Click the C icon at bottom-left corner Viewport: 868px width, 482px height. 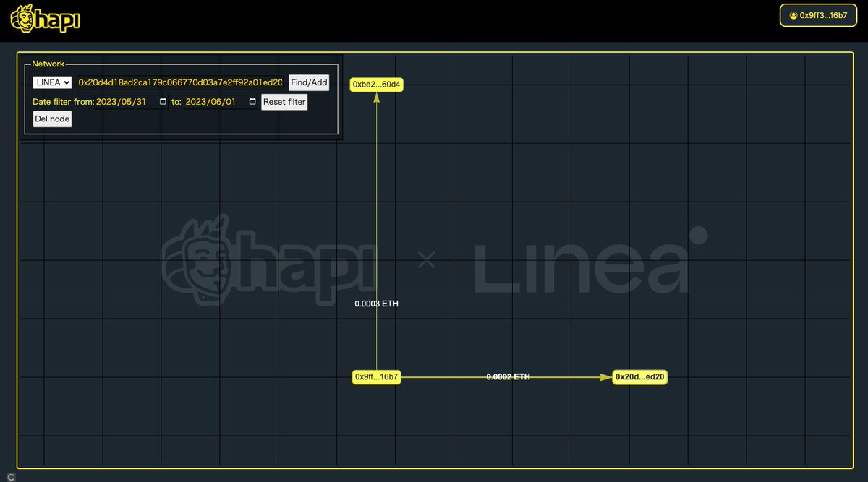(11, 477)
